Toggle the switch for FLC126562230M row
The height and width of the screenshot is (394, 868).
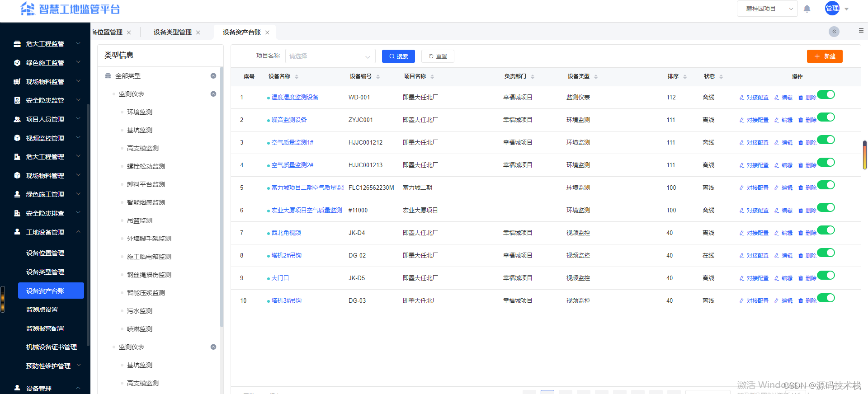tap(826, 185)
